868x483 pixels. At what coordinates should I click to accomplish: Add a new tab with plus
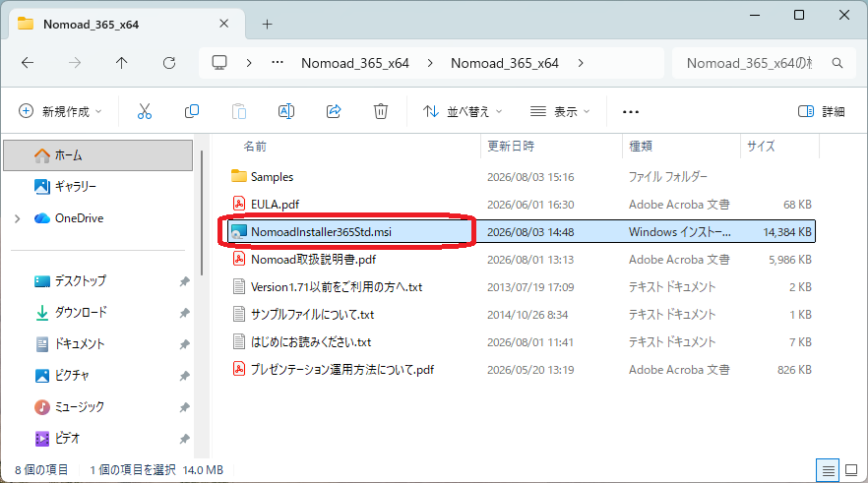pos(268,24)
